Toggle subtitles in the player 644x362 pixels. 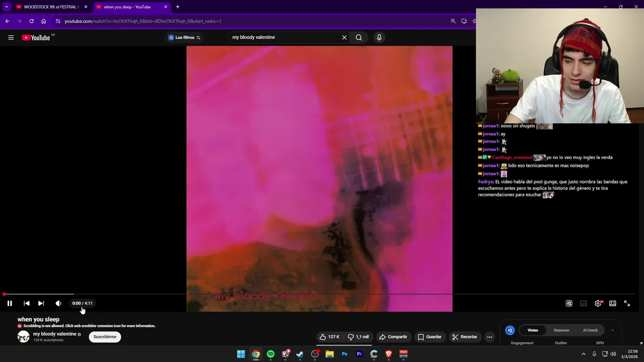[x=584, y=303]
